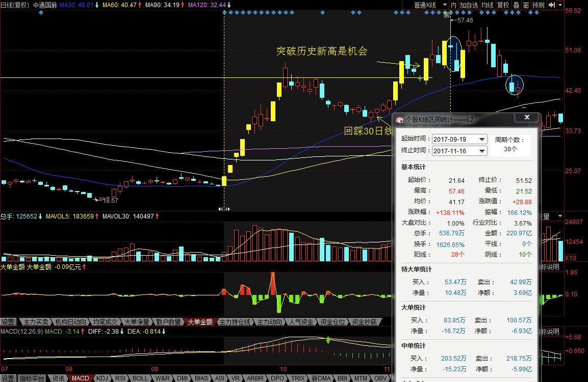This screenshot has height=382, width=588.
Task: Click the small X icon above the 57.46 label
Action: point(447,15)
